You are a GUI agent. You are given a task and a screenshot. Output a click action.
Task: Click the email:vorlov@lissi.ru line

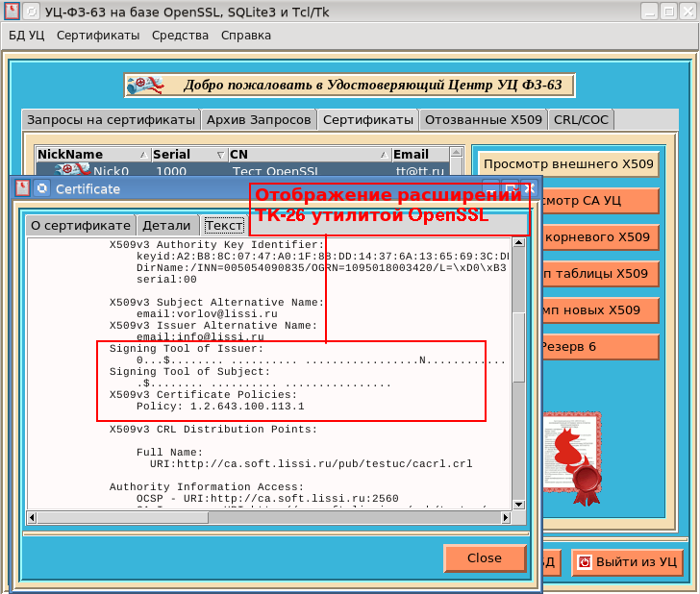(207, 313)
